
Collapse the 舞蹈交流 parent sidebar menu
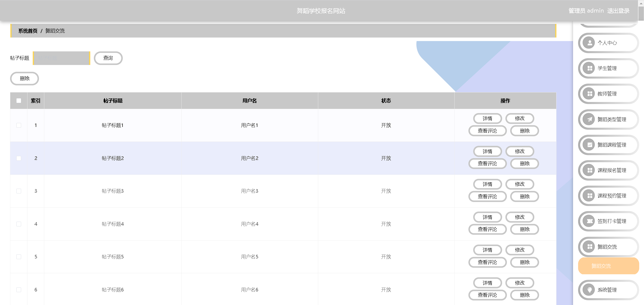point(607,247)
